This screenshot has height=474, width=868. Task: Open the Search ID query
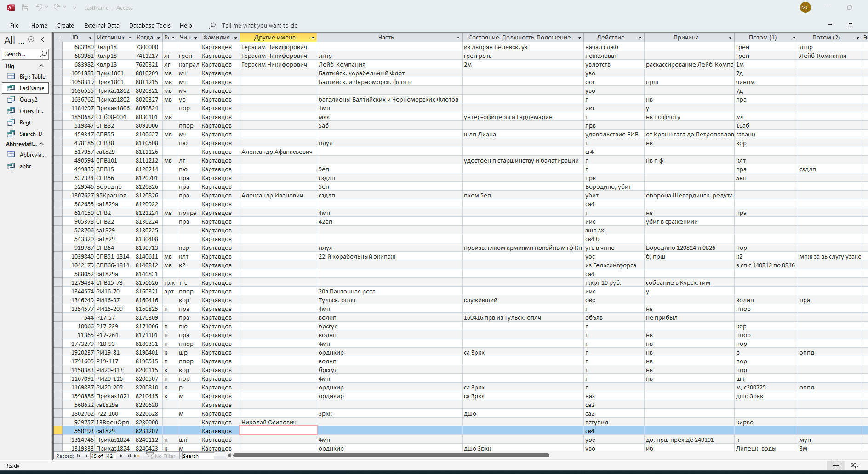pos(25,134)
